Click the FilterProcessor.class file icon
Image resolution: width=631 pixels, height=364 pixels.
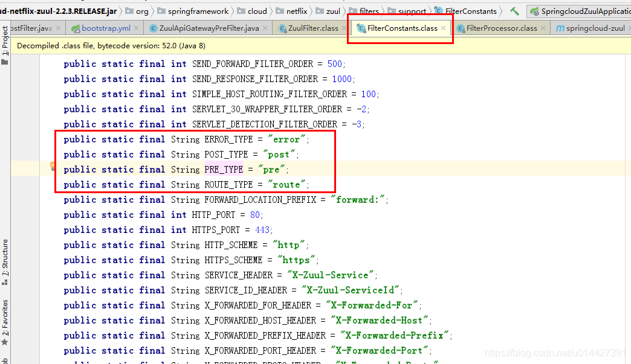pyautogui.click(x=461, y=28)
